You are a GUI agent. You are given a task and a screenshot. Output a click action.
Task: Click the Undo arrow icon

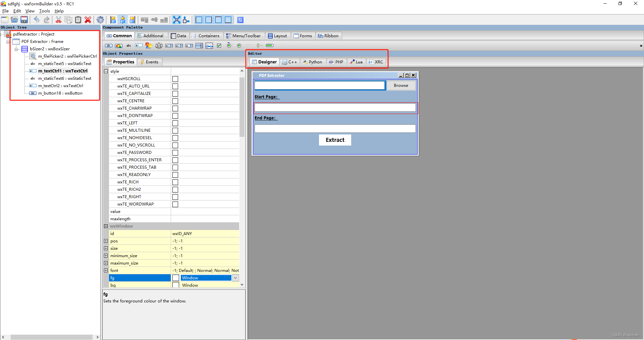[37, 20]
